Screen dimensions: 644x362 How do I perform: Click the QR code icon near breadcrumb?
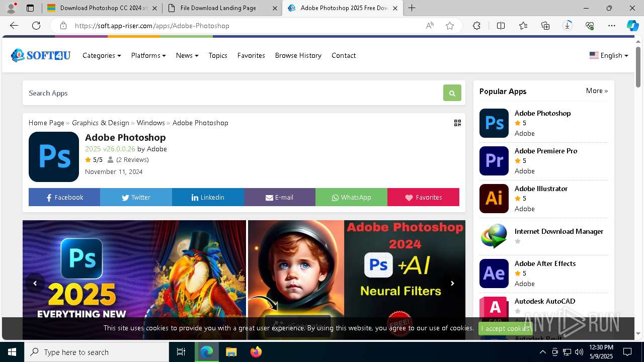click(457, 123)
